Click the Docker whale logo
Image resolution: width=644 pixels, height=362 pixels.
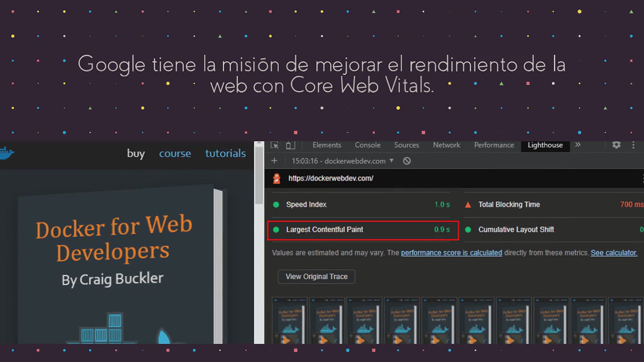coord(6,153)
